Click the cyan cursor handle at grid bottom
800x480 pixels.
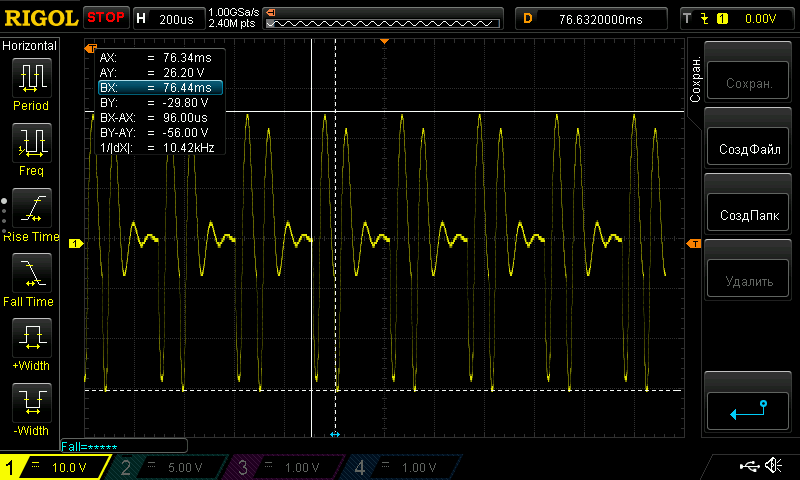[x=335, y=435]
